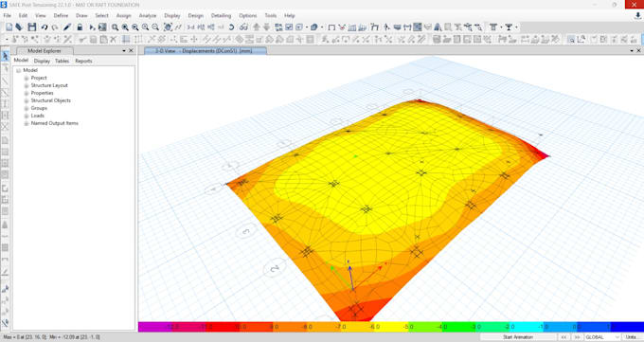644x342 pixels.
Task: Select the Rubber Band Zoom magnifier icon
Action: coord(115,27)
